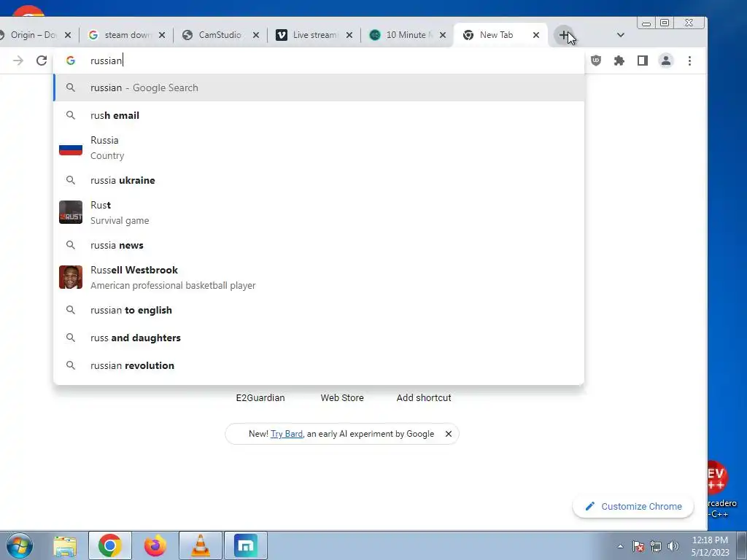Pick the Russia Country suggestion
Viewport: 747px width, 560px height.
click(x=319, y=147)
